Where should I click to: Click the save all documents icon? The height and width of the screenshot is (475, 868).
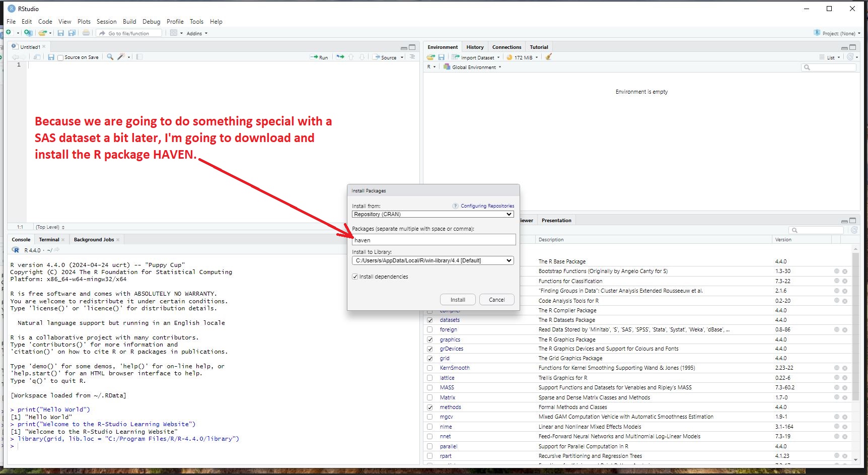72,33
